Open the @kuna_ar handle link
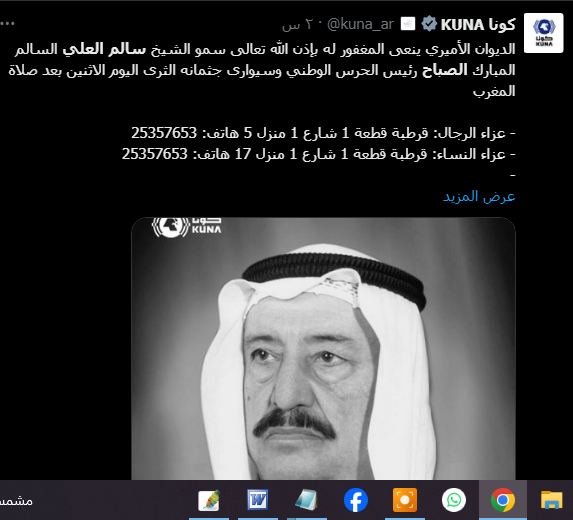This screenshot has height=520, width=573. click(360, 24)
